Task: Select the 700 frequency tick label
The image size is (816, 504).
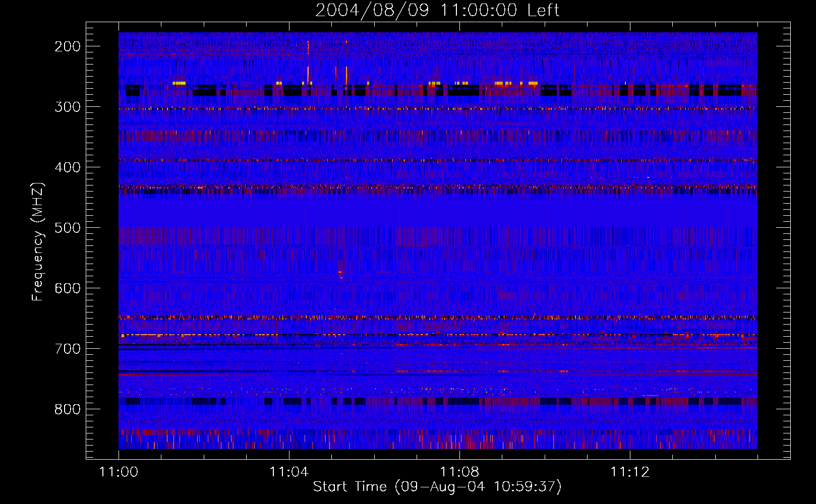Action: point(68,349)
